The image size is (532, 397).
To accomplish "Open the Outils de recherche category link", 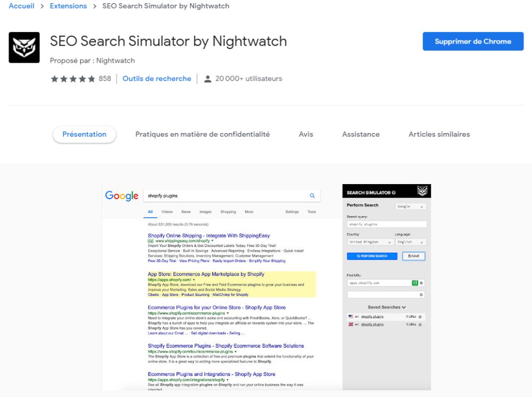I will pos(157,79).
